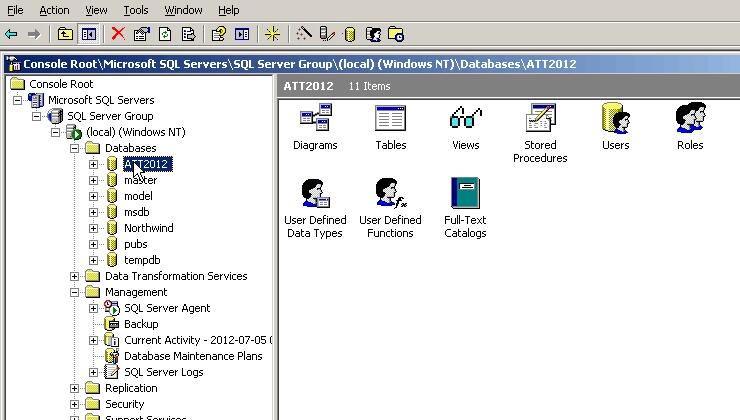Click the Register SQL Server icon
740x420 pixels.
pyautogui.click(x=327, y=34)
